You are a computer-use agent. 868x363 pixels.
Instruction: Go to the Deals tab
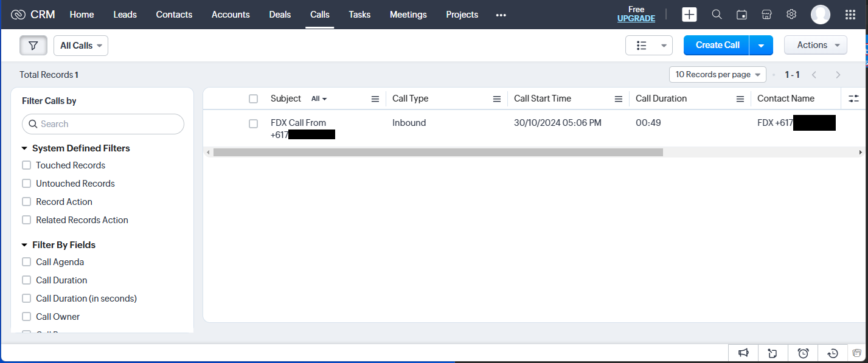280,15
